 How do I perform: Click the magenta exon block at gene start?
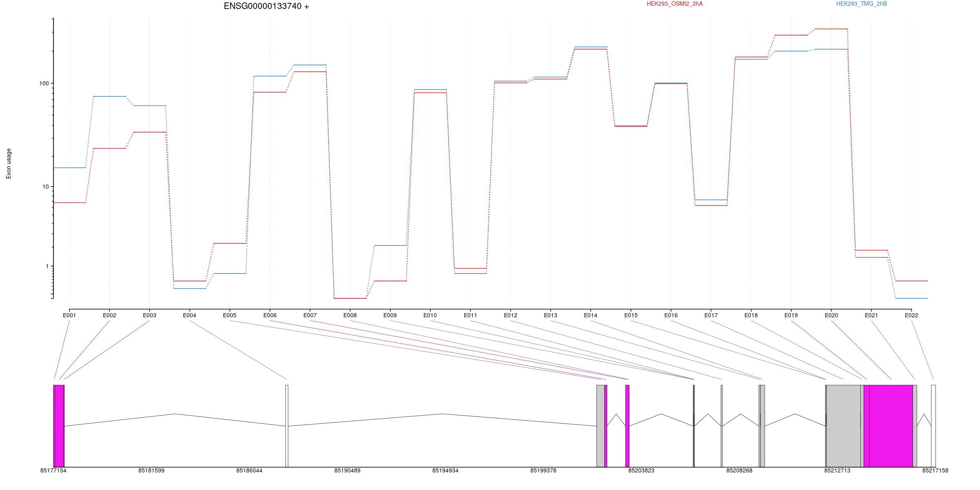tap(59, 426)
